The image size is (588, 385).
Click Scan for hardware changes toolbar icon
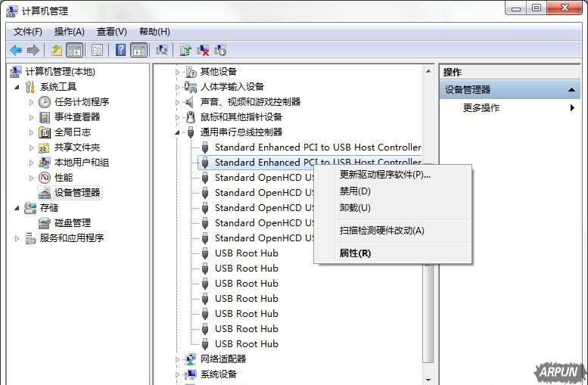(x=162, y=50)
